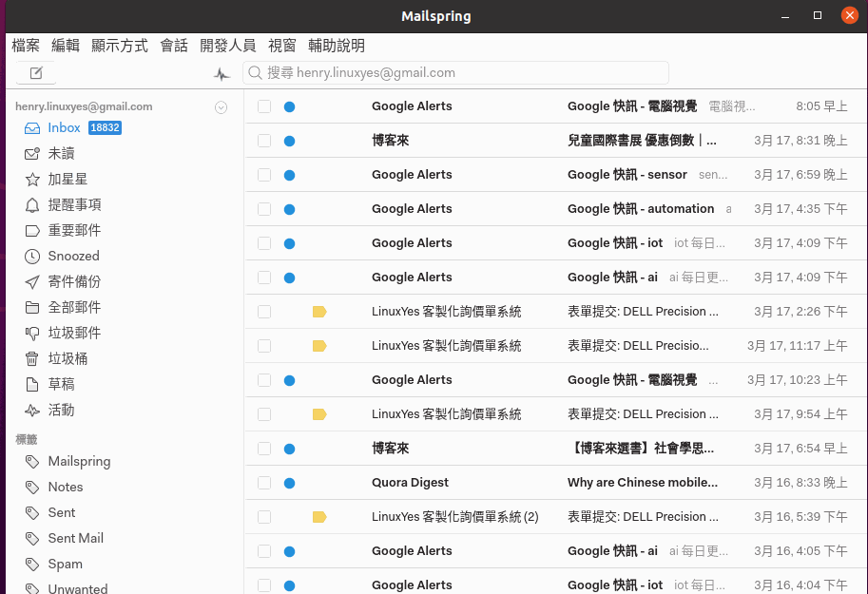The image size is (868, 594).
Task: Click the 草稿 document icon
Action: point(32,384)
